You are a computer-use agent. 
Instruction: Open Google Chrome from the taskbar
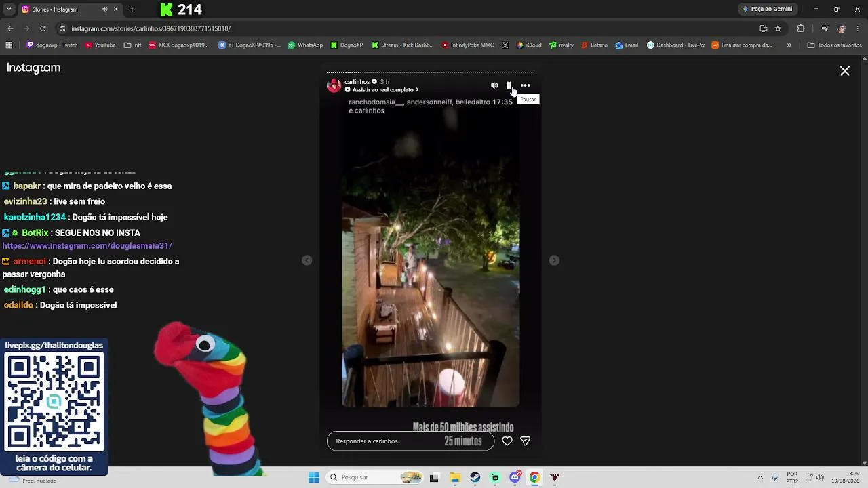pos(534,477)
